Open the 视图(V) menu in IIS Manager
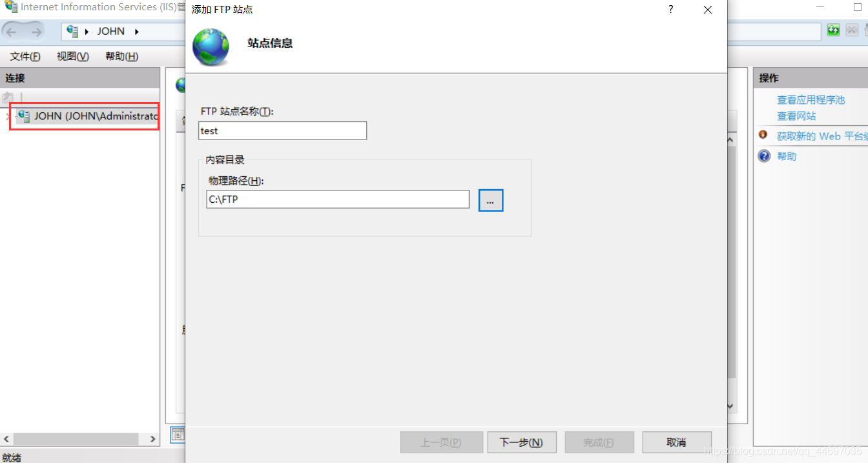 tap(73, 56)
